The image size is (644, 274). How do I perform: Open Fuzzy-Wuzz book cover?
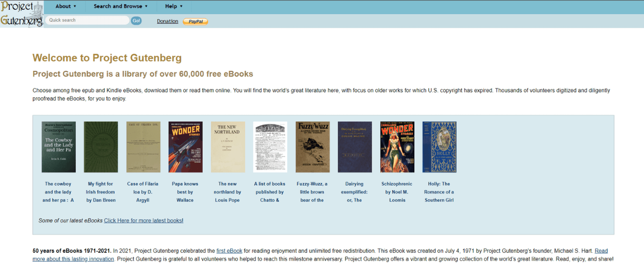(x=312, y=147)
